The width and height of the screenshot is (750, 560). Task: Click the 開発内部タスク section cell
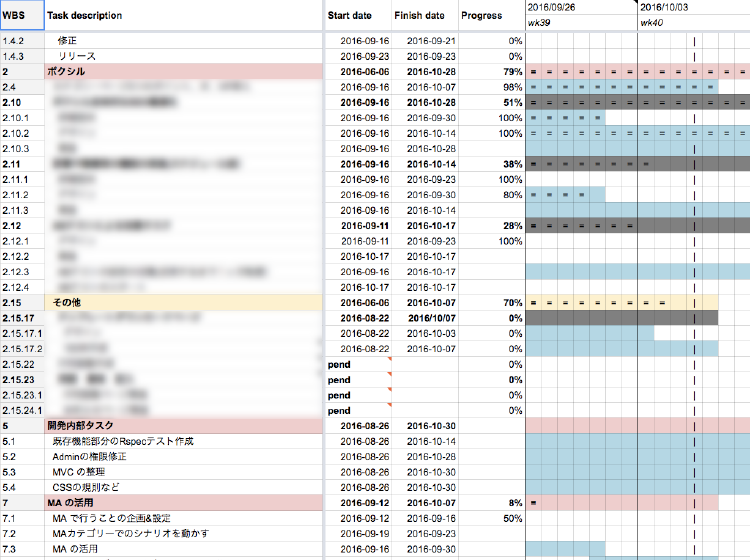pos(81,426)
